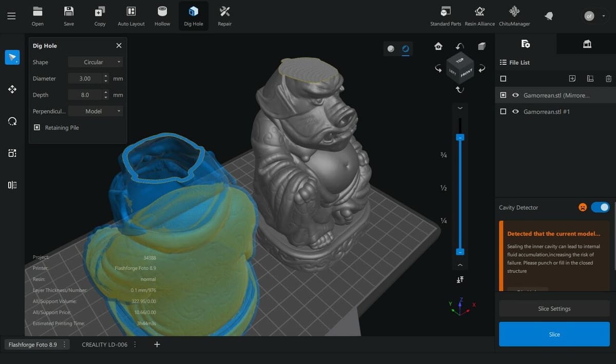
Task: Open the options menu of the CREALITY LD-006 tab
Action: tap(135, 345)
